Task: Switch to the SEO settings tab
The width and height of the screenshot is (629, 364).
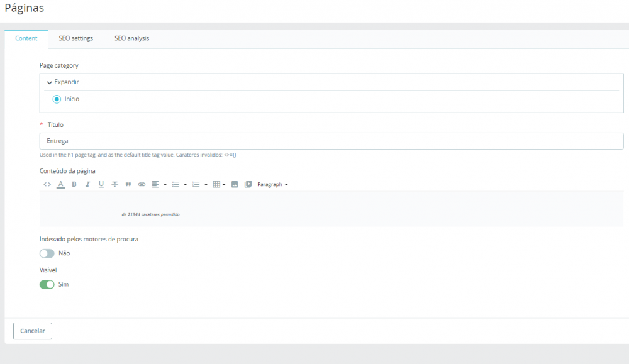Action: coord(75,38)
